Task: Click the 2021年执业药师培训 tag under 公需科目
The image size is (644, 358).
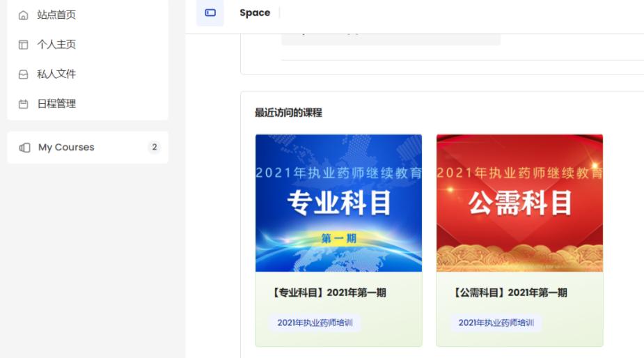Action: pos(496,322)
